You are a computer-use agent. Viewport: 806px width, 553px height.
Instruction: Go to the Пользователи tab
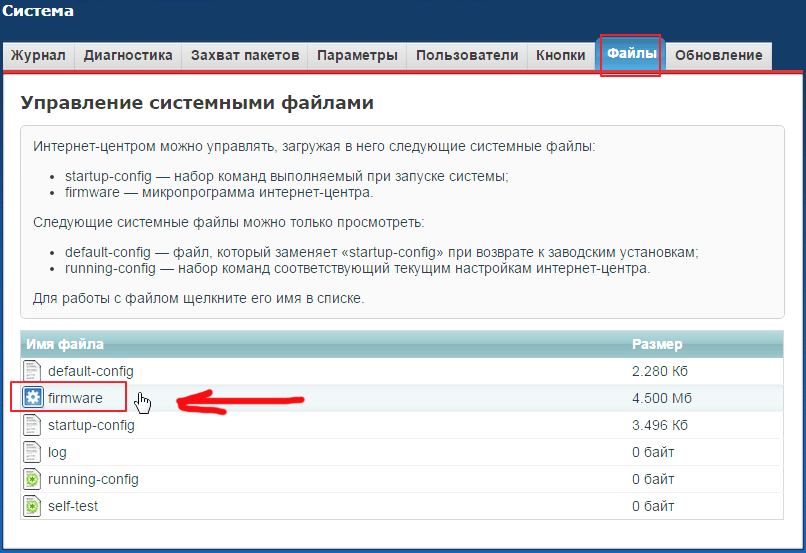coord(467,56)
